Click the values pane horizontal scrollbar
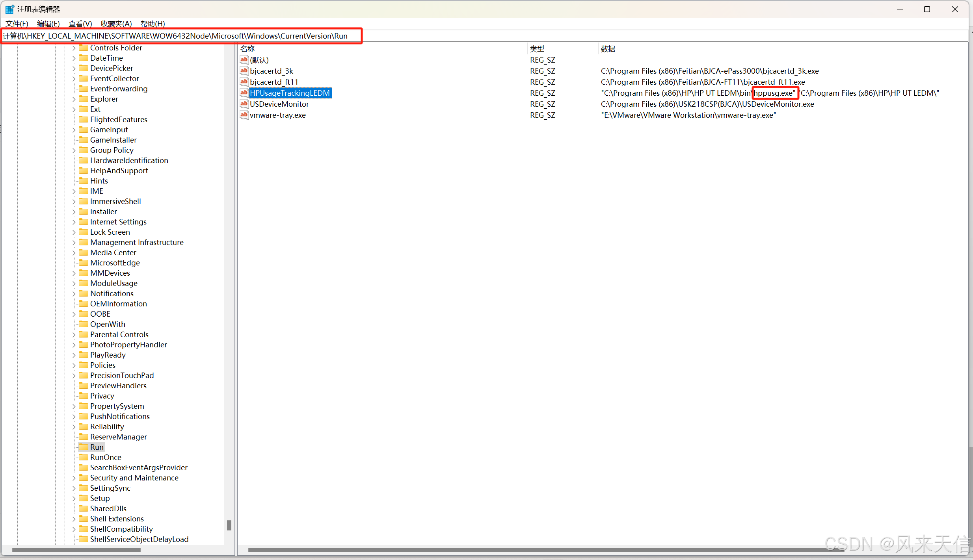This screenshot has height=560, width=973. 544,550
